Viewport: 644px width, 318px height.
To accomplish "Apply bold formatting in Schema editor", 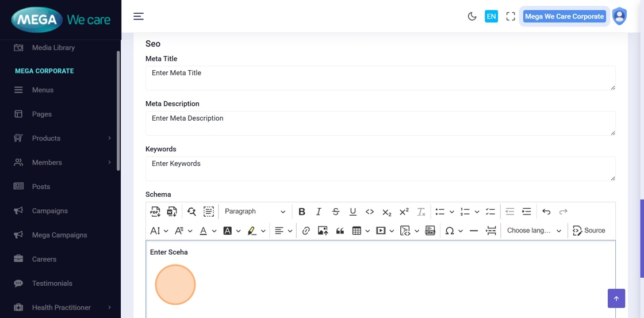I will (301, 212).
